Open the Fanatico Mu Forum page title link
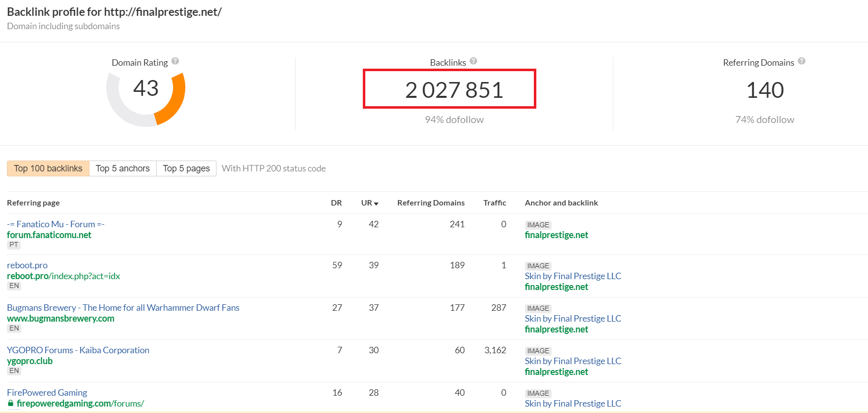Viewport: 868px width, 413px height. coord(55,224)
